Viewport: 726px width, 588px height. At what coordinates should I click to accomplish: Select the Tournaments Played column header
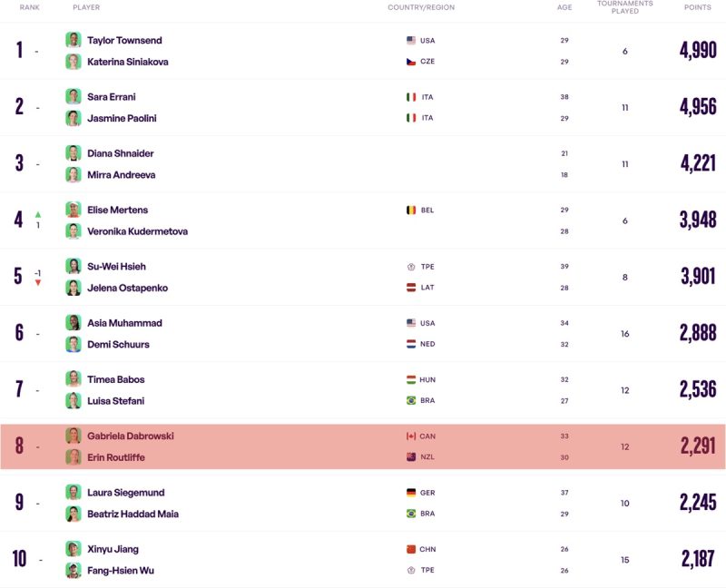click(x=624, y=7)
